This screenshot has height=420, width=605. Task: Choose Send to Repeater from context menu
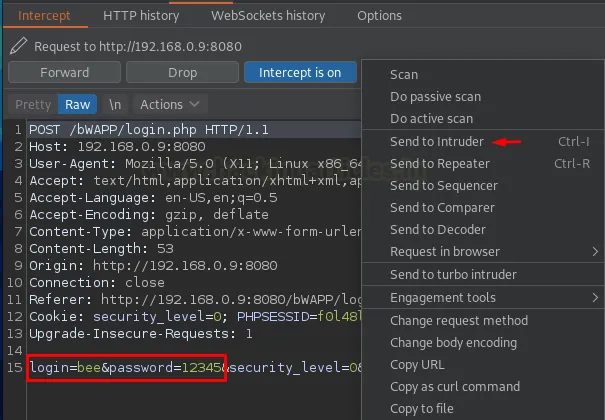tap(439, 163)
